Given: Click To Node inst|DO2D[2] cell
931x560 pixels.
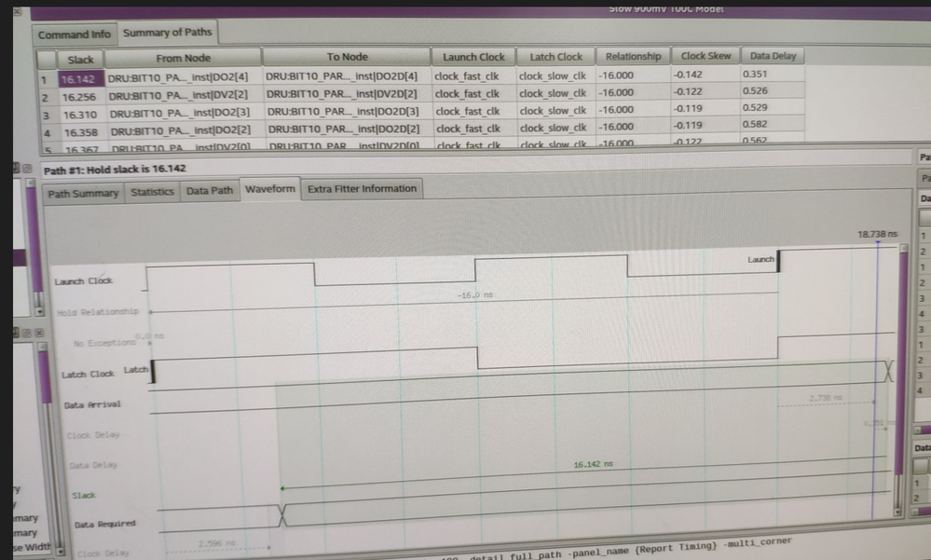Looking at the screenshot, I should (349, 129).
